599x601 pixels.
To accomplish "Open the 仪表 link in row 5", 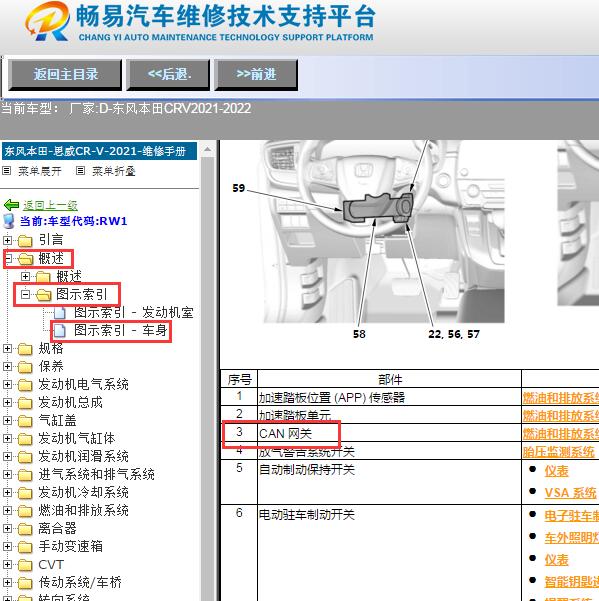I will pyautogui.click(x=556, y=471).
